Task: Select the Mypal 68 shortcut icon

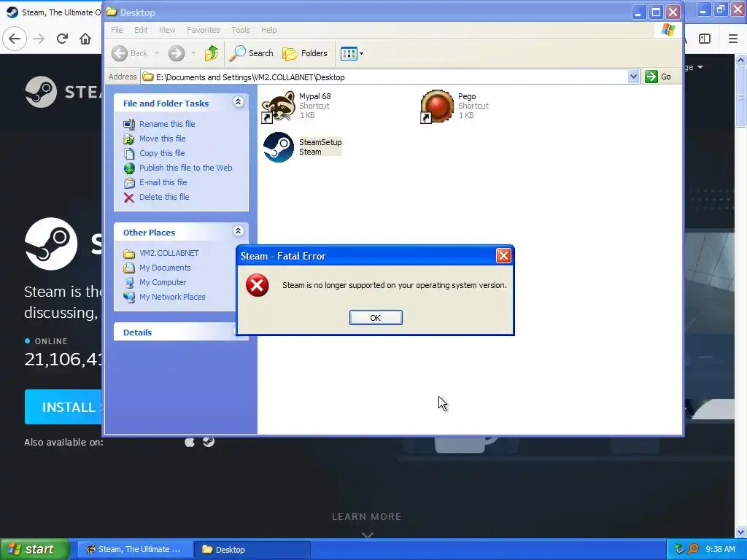Action: [278, 106]
